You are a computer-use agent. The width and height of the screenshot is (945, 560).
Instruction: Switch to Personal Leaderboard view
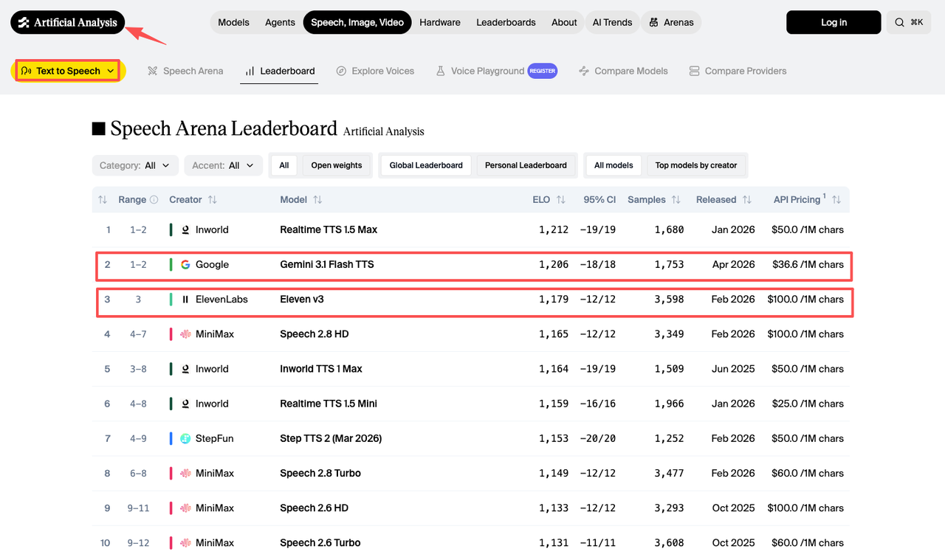(x=526, y=165)
